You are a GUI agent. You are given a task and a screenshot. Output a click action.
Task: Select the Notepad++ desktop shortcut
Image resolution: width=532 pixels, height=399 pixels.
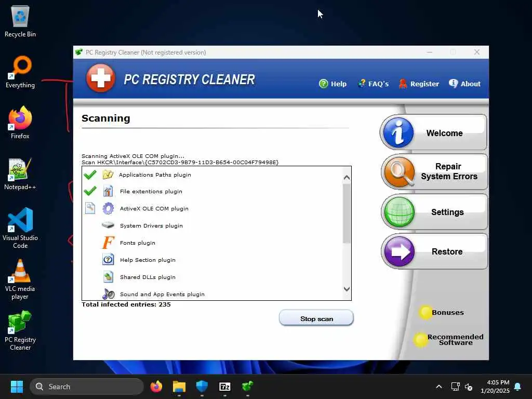point(20,174)
